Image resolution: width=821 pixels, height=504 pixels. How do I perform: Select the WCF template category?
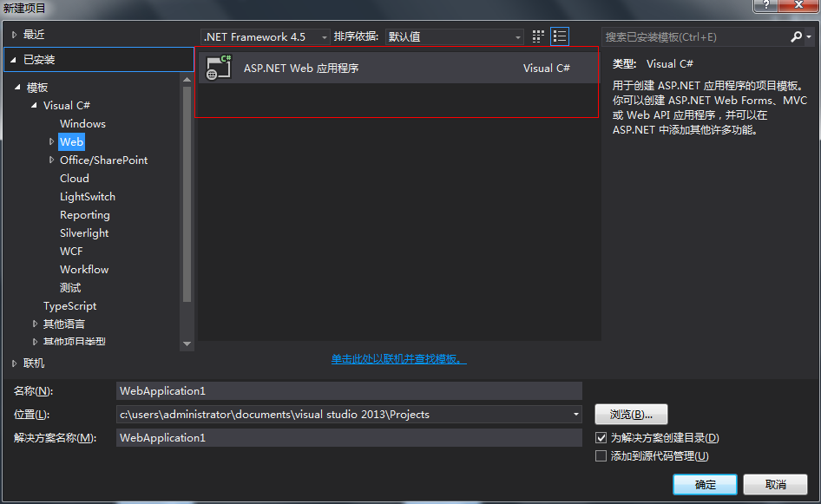tap(71, 252)
